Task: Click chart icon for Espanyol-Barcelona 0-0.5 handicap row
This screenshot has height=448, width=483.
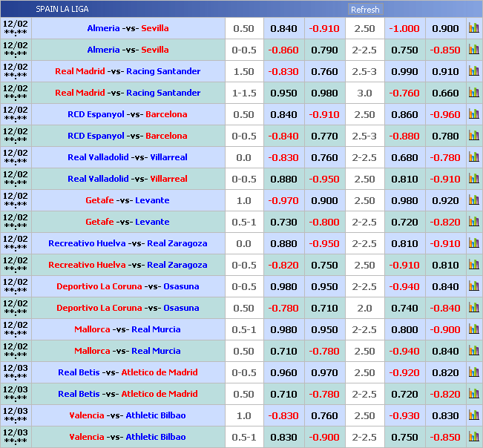Action: 473,136
